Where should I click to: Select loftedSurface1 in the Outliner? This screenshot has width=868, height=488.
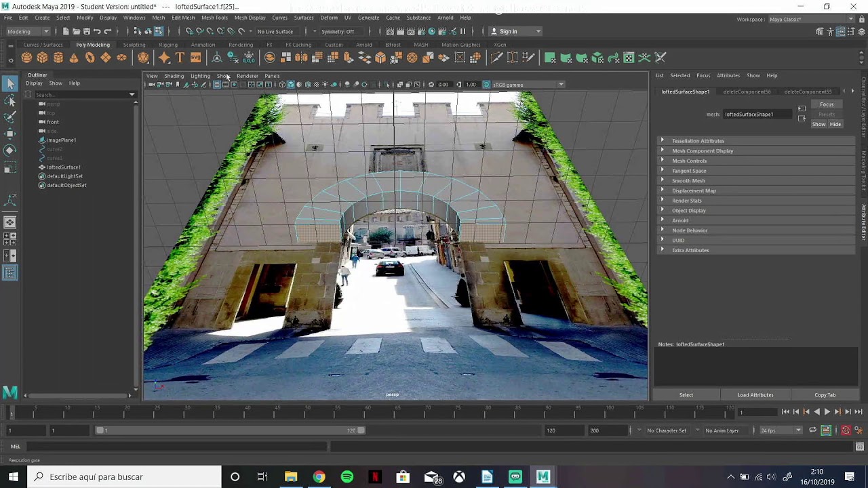pos(64,167)
